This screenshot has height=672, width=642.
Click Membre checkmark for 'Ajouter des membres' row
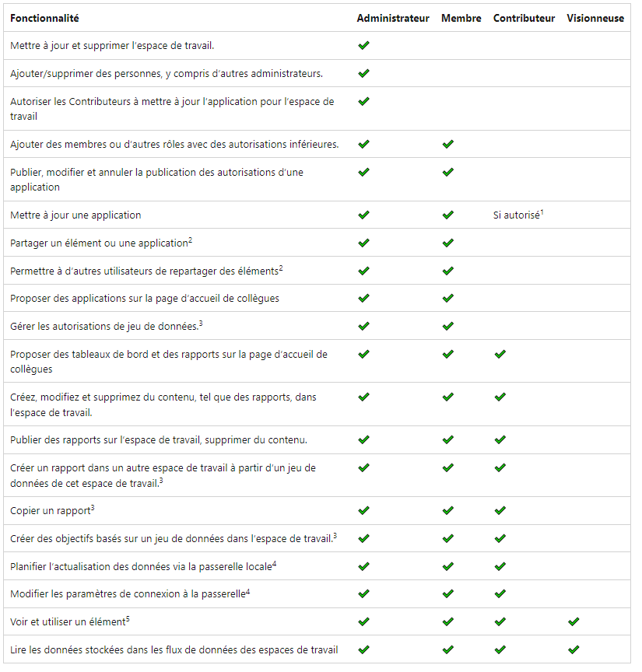click(x=447, y=144)
